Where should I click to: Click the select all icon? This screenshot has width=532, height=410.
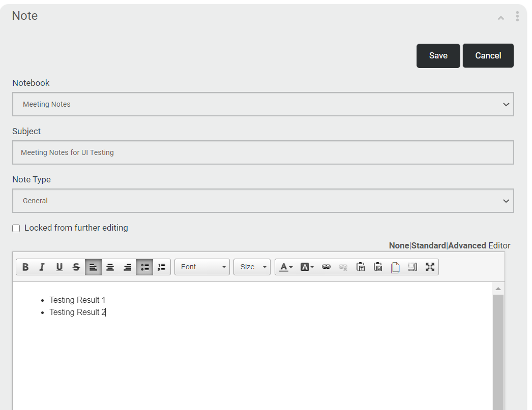[x=412, y=267]
